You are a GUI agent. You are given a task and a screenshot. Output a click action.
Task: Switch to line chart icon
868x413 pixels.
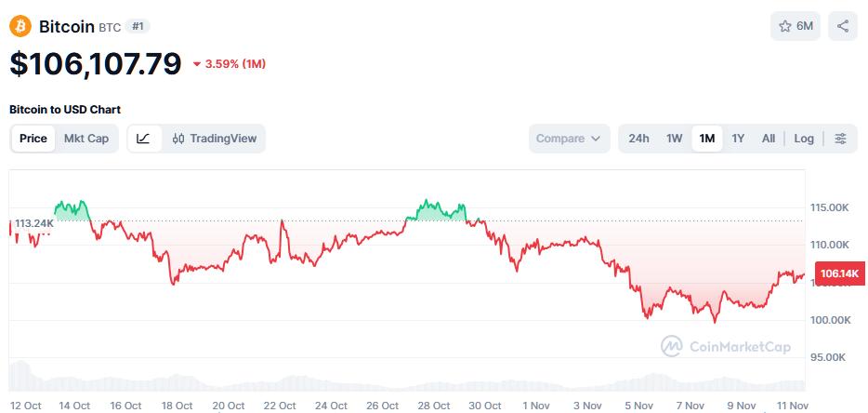pos(143,139)
